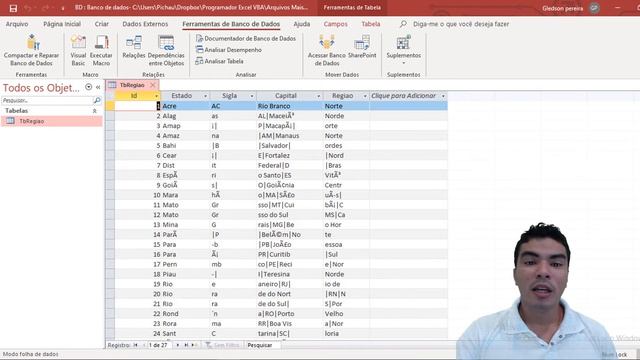
Task: Click the Save icon in the title bar
Action: click(x=13, y=8)
